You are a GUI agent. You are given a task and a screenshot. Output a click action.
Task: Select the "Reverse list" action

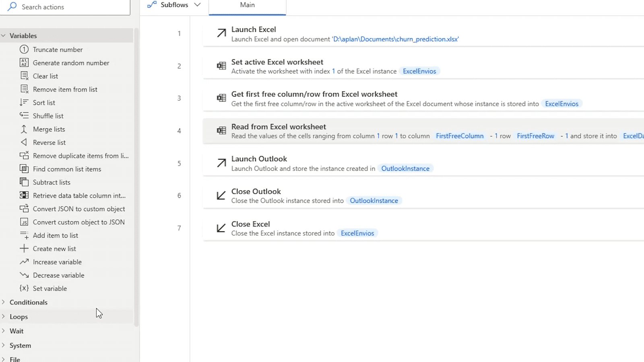[49, 142]
